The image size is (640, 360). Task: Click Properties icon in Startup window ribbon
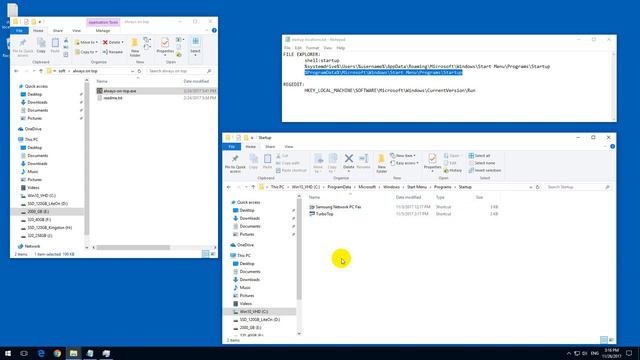pyautogui.click(x=432, y=158)
